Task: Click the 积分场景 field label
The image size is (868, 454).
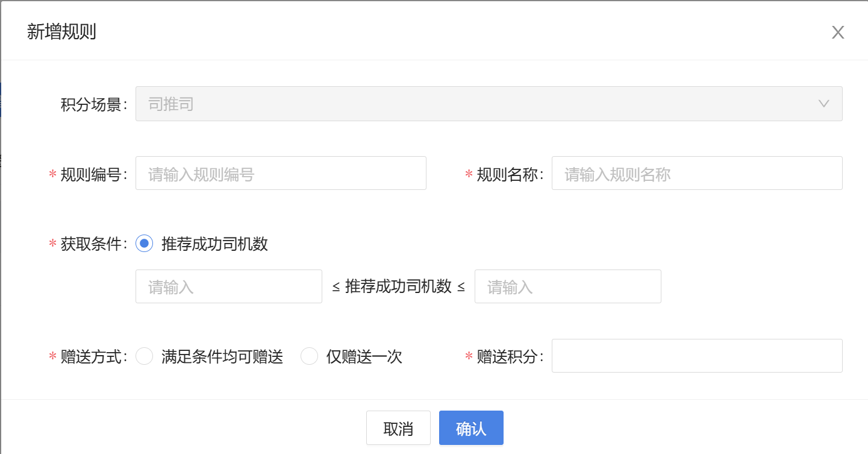Action: (x=94, y=104)
